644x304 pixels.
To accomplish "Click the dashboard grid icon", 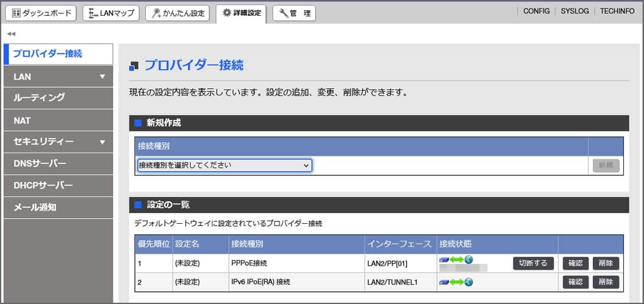I will [x=16, y=13].
